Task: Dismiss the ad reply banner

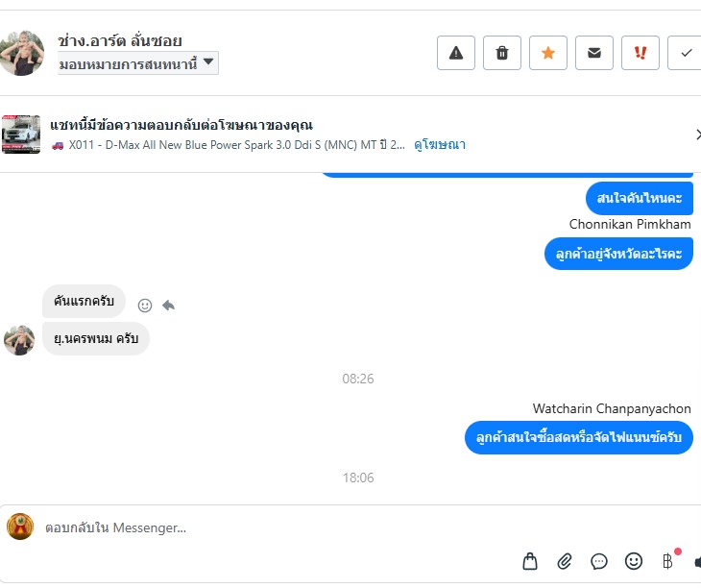Action: point(698,135)
